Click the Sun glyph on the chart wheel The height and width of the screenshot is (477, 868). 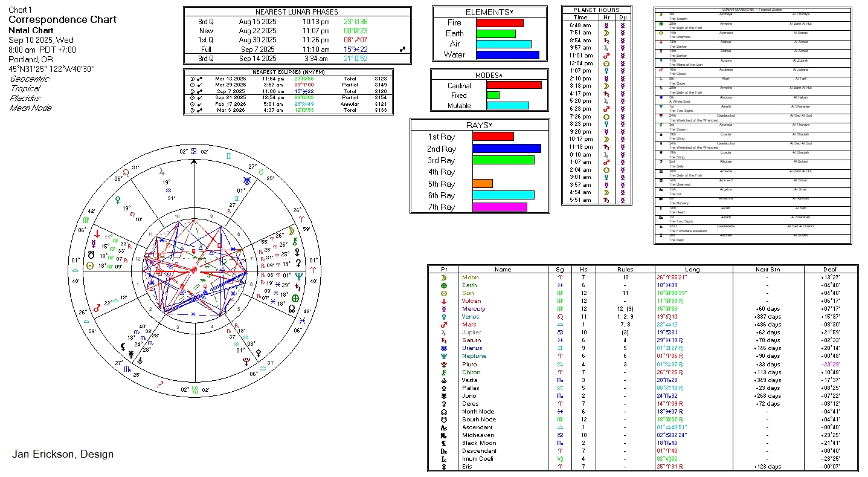tap(91, 265)
